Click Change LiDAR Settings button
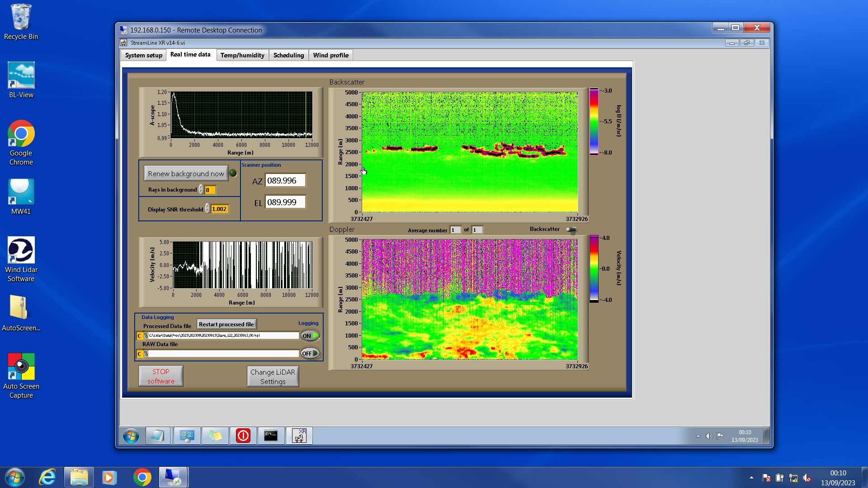 click(x=273, y=376)
